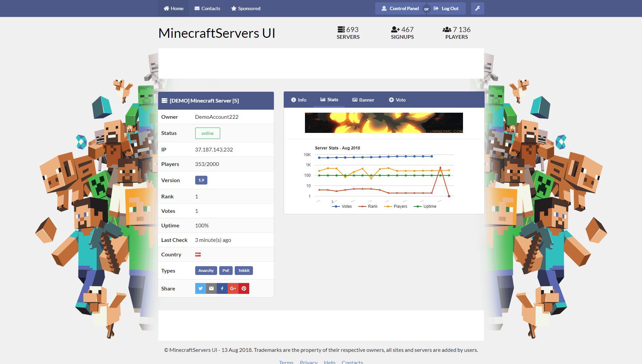
Task: Select the Anarchy type tag
Action: coord(206,271)
